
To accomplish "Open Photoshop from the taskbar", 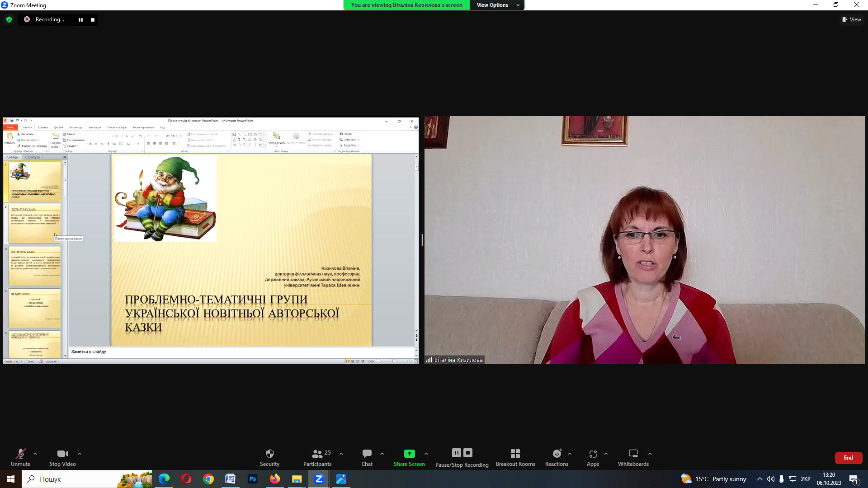I will pyautogui.click(x=252, y=479).
